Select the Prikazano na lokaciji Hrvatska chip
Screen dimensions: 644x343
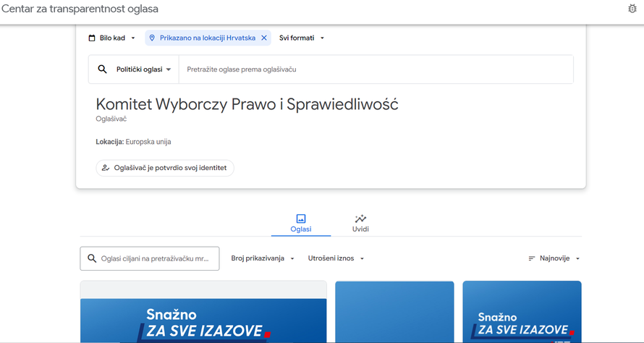point(208,38)
